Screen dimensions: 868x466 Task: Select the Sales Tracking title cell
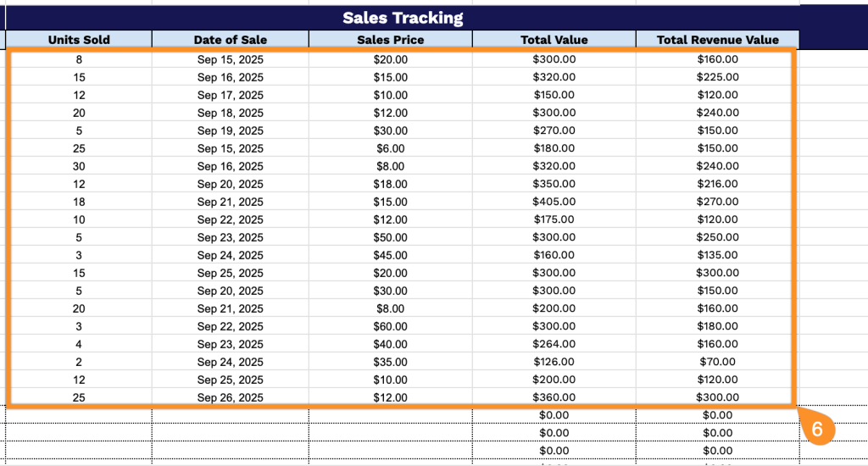click(403, 18)
